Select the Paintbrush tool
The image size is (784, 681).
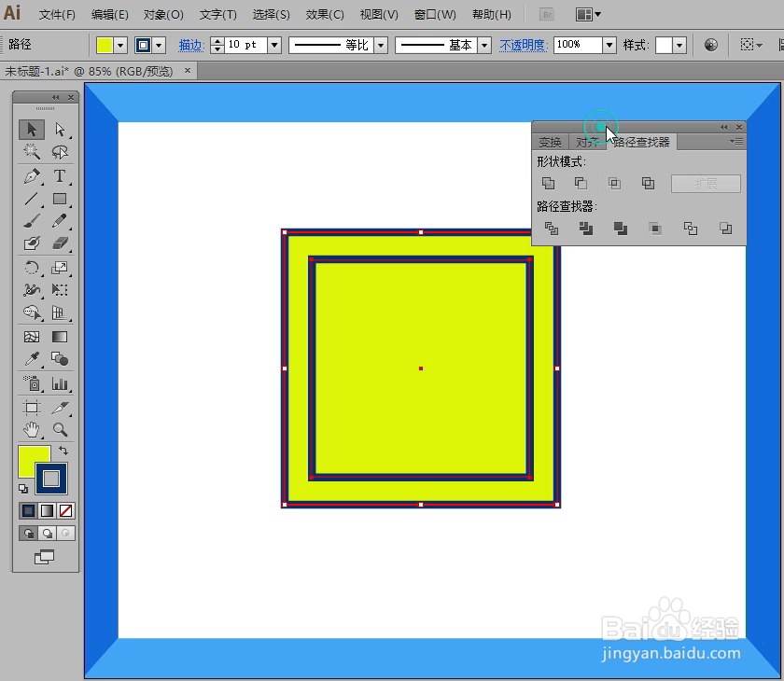pyautogui.click(x=32, y=221)
